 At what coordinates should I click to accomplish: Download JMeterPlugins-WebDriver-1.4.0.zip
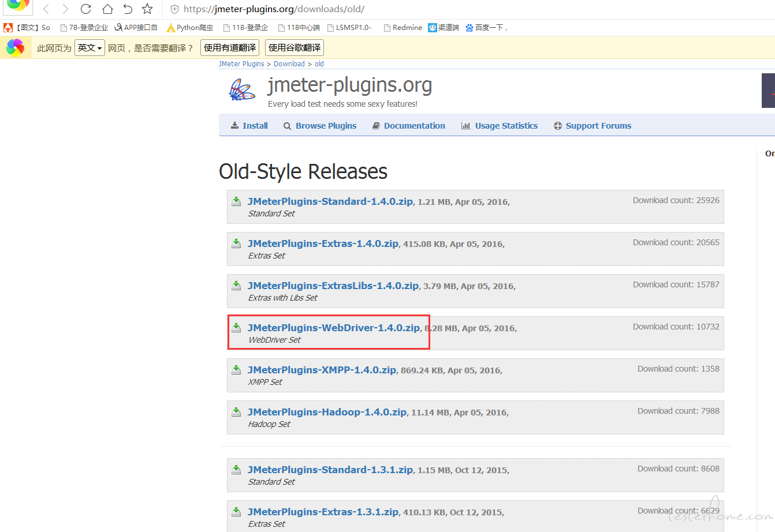(334, 328)
